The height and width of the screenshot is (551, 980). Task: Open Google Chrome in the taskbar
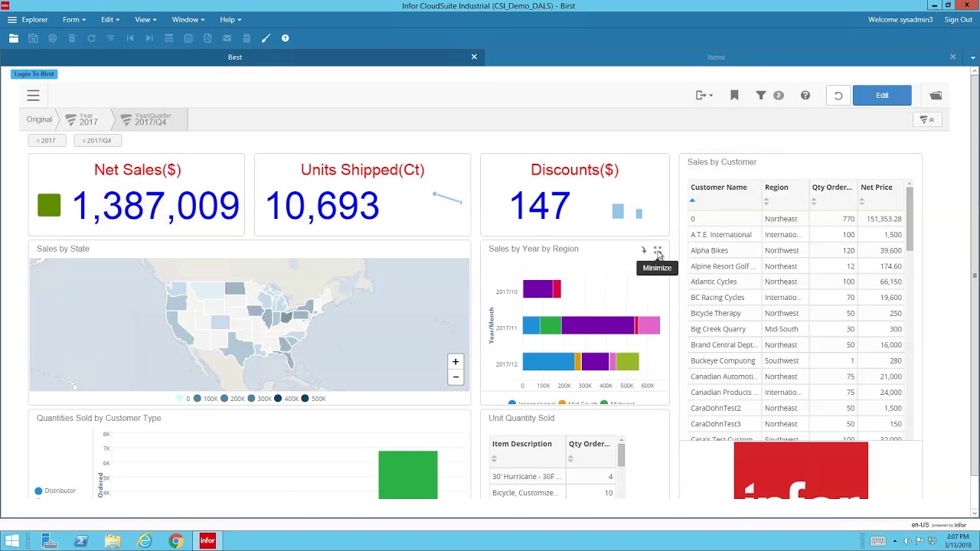pos(176,541)
